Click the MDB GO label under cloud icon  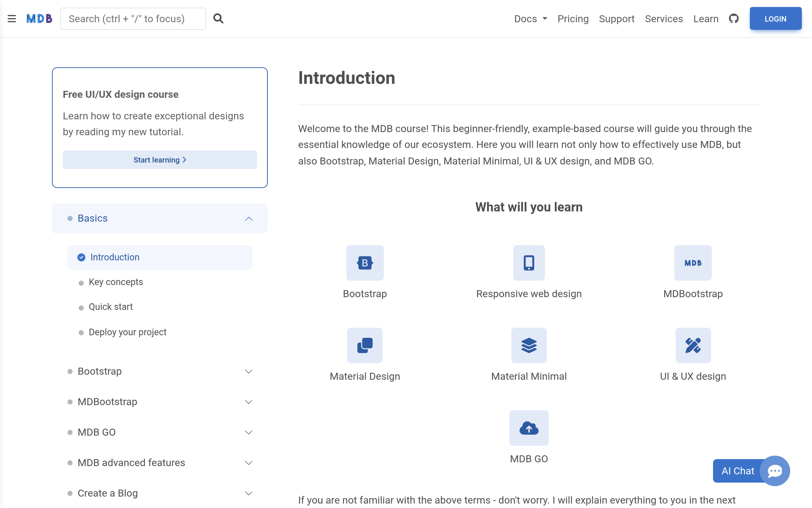tap(529, 459)
